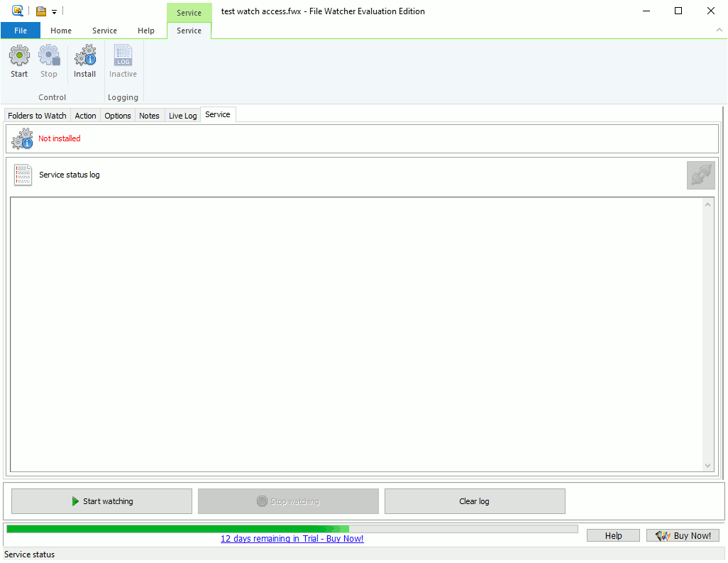Viewport: 728px width, 563px height.
Task: Click the Inactive logging LOG icon
Action: point(123,55)
